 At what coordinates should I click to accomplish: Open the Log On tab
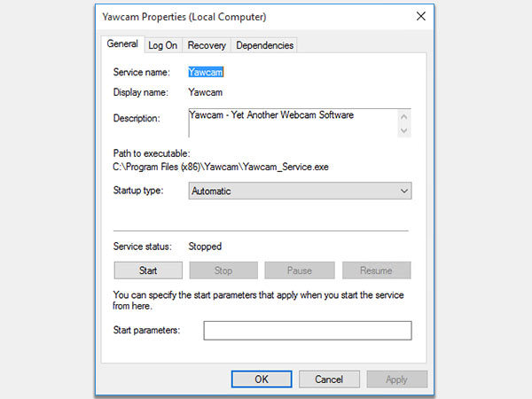click(162, 45)
